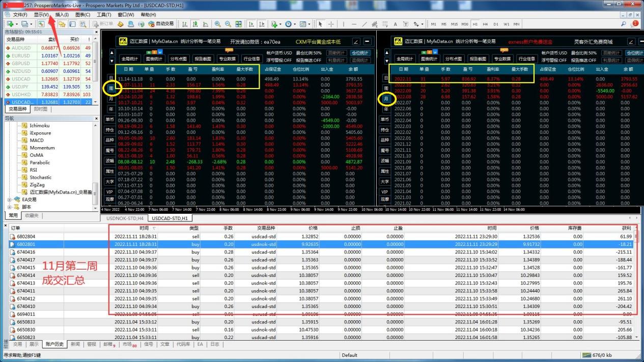Select EURUSD row in Market Watch

click(48, 55)
